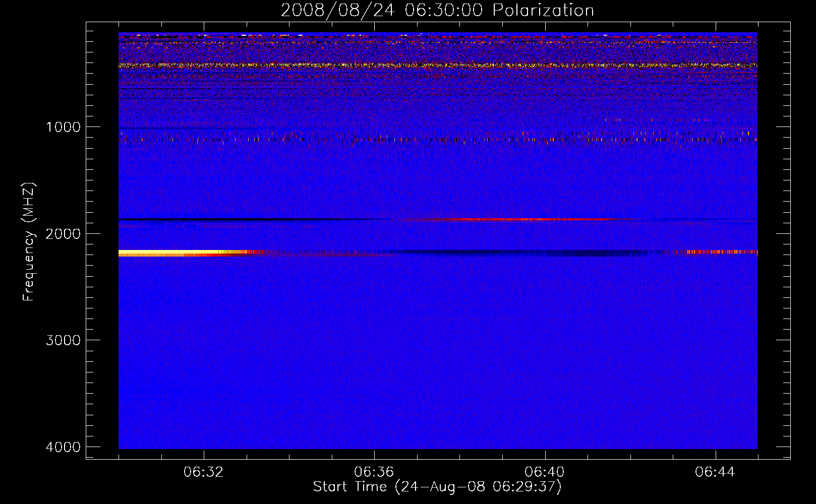
Task: Click the 06:44 time tick label
Action: pos(715,472)
